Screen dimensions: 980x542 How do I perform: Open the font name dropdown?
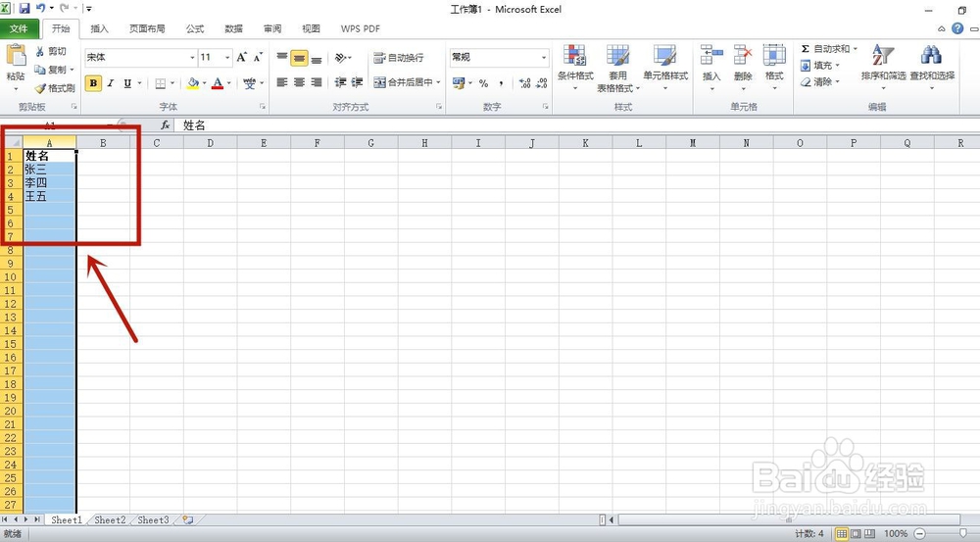[x=192, y=58]
